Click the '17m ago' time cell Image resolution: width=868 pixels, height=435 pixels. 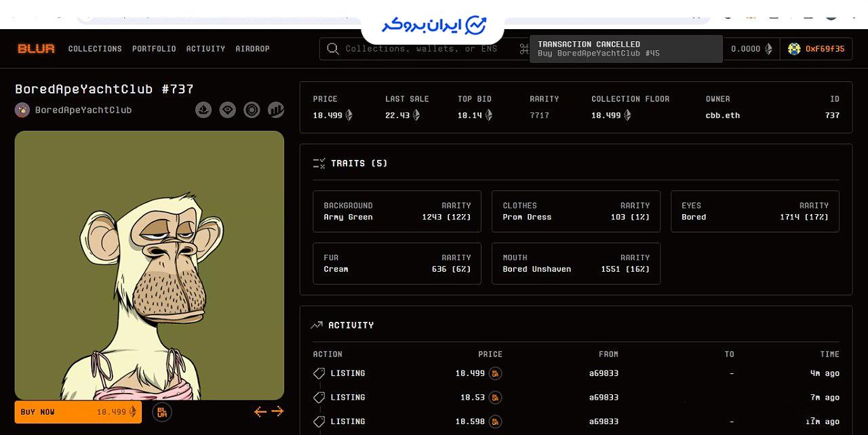click(x=823, y=421)
